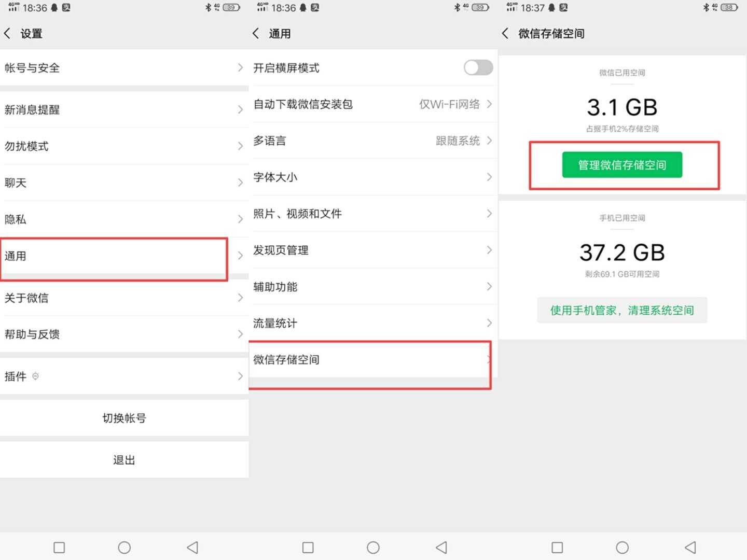This screenshot has width=747, height=560.
Task: Open 通用 settings
Action: tap(125, 256)
